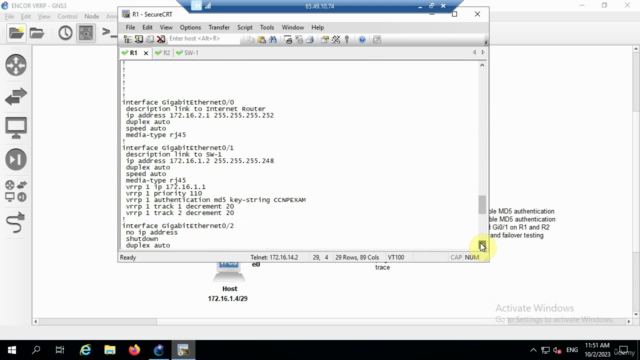Close the R1 session tab
This screenshot has width=640, height=360.
(146, 53)
